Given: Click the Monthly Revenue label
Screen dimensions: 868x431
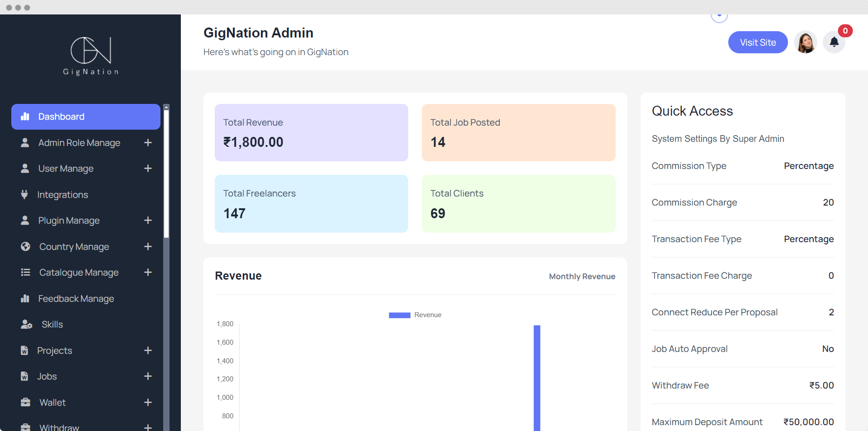Looking at the screenshot, I should 582,276.
